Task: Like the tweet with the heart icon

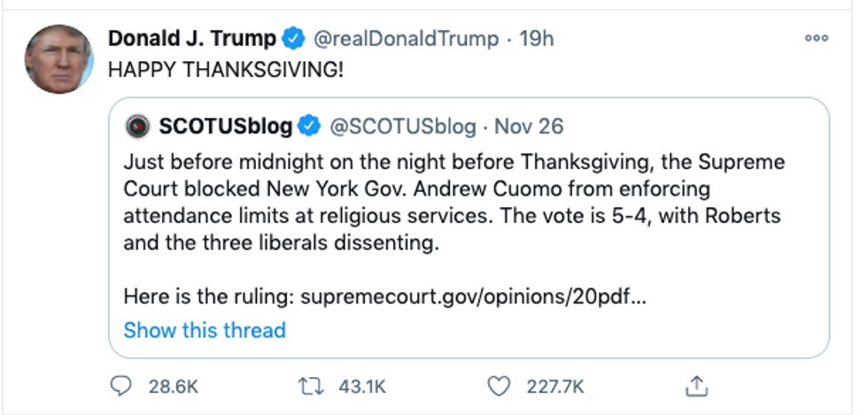Action: pos(500,386)
